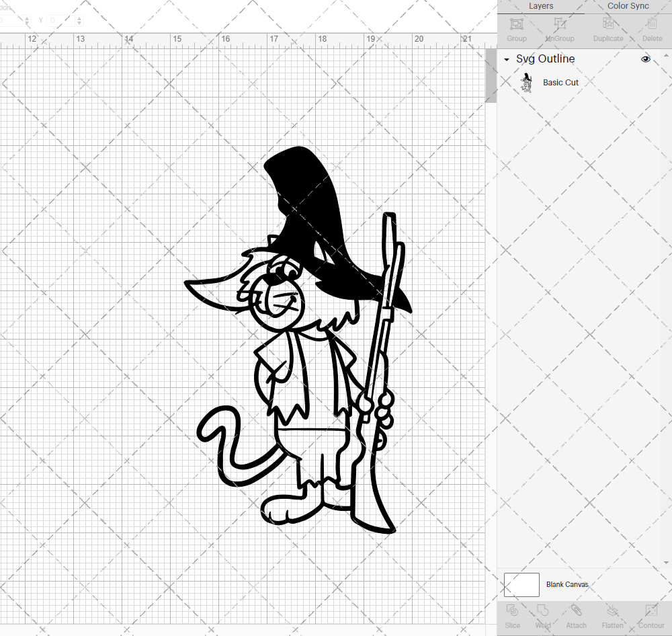Increment the Y value with the up stepper
The image size is (672, 636).
(79, 17)
